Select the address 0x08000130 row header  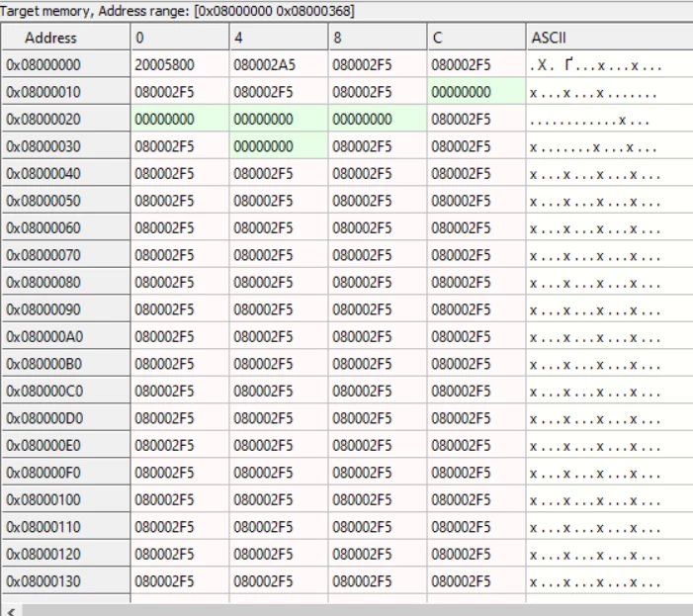coord(66,581)
